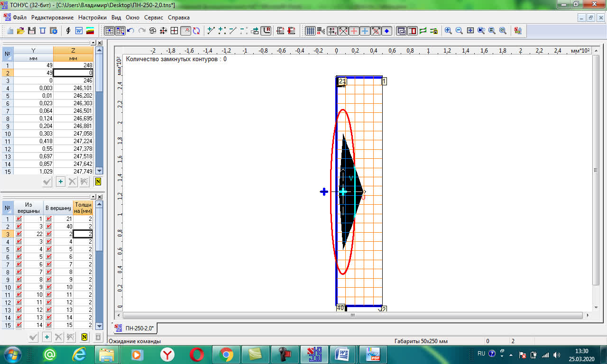The height and width of the screenshot is (364, 607).
Task: Open the Справка menu
Action: coord(179,18)
